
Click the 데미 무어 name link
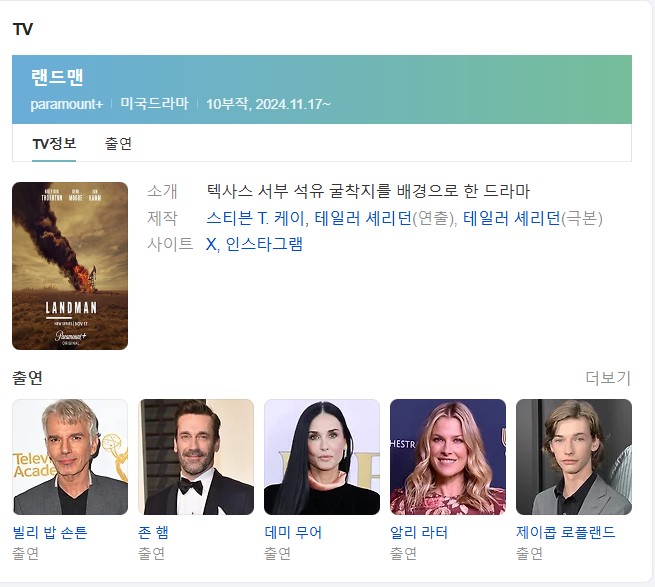click(293, 533)
